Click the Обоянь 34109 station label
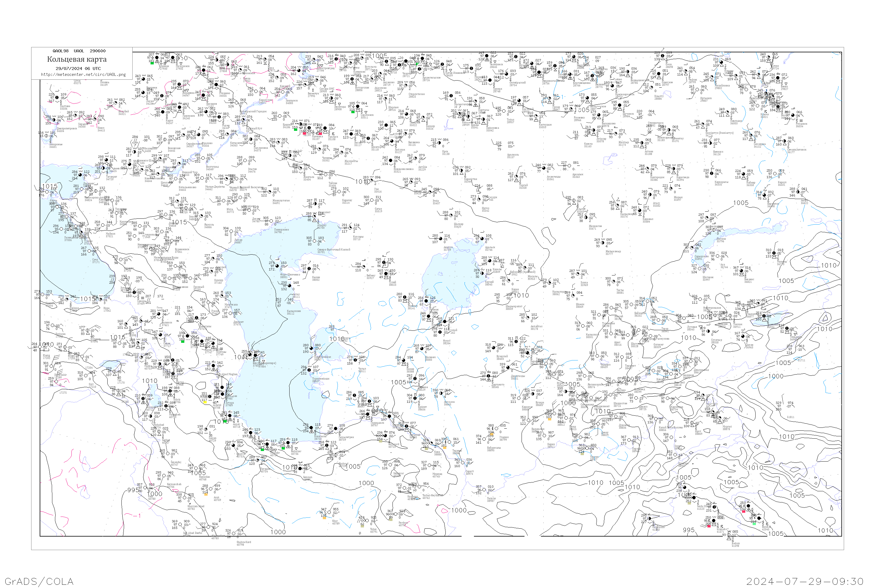Screen dimensions: 882x588 [104, 83]
